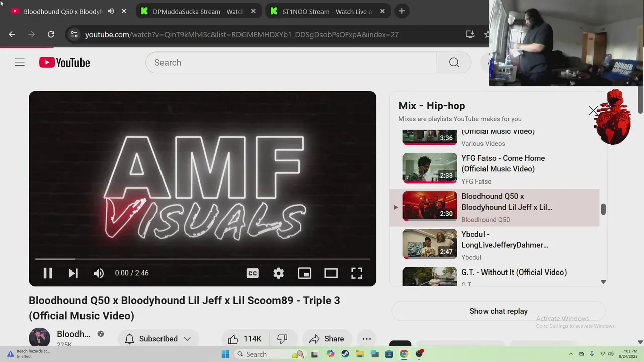Click the youtube.com address bar URL
Viewport: 644px width, 362px height.
[x=242, y=35]
